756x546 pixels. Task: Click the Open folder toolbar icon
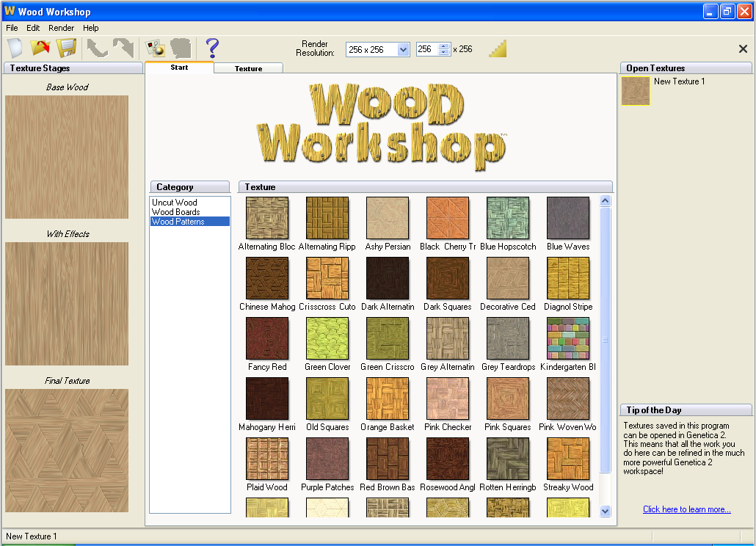(x=40, y=48)
